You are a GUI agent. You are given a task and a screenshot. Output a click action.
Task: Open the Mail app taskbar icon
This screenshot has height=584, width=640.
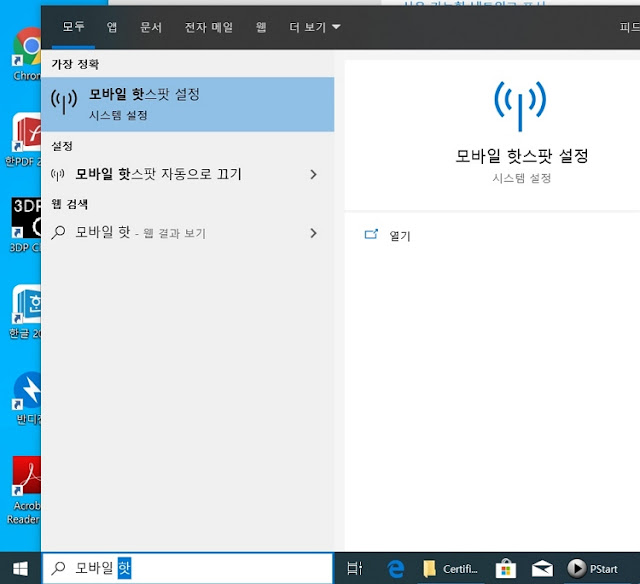click(x=542, y=568)
